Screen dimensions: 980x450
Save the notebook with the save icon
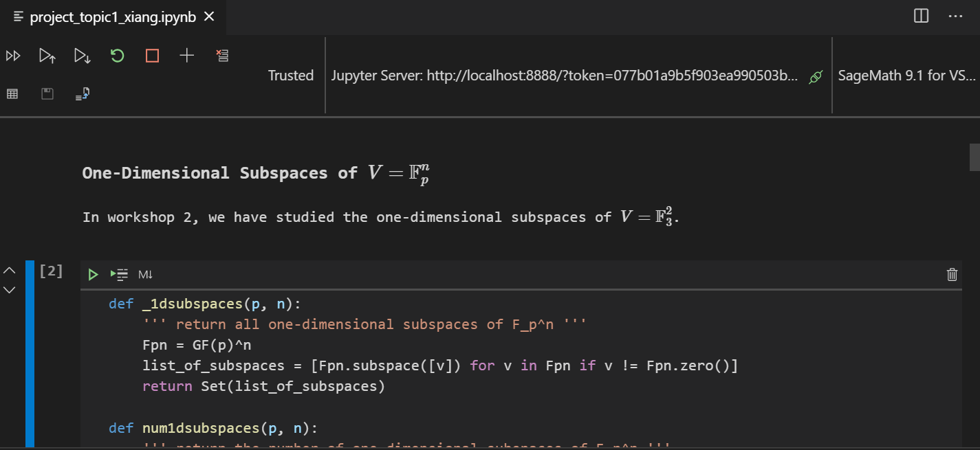pos(47,93)
